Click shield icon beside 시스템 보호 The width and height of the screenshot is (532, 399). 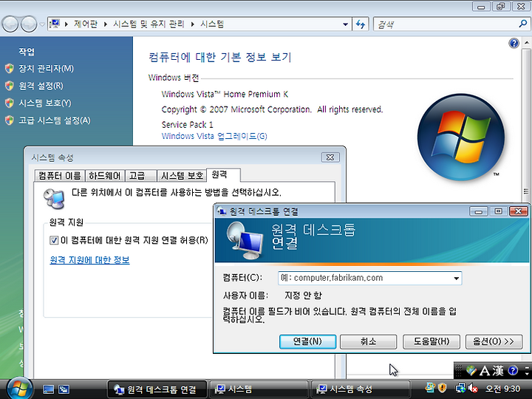(x=10, y=103)
